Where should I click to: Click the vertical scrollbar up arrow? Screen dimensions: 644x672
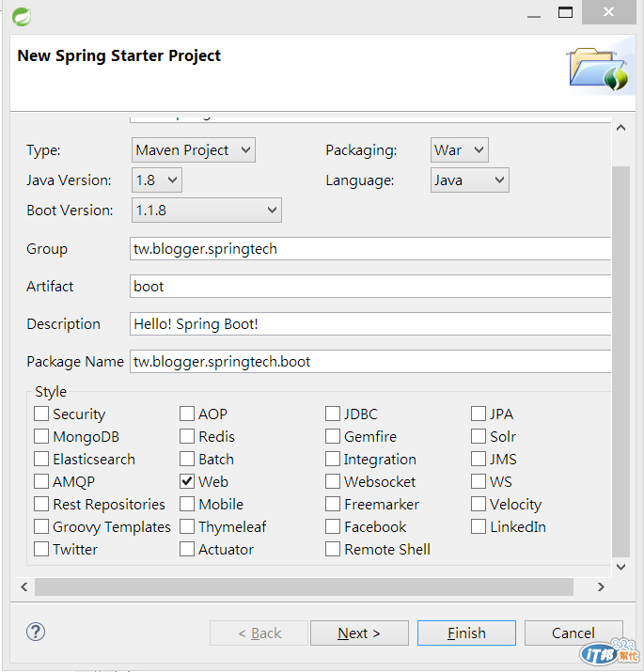click(620, 128)
